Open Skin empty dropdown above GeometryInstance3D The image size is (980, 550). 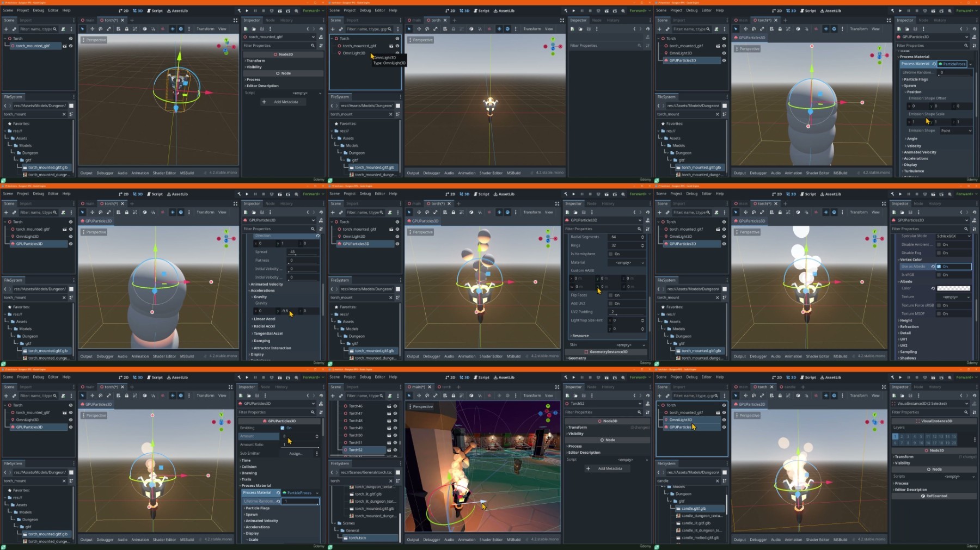click(626, 345)
